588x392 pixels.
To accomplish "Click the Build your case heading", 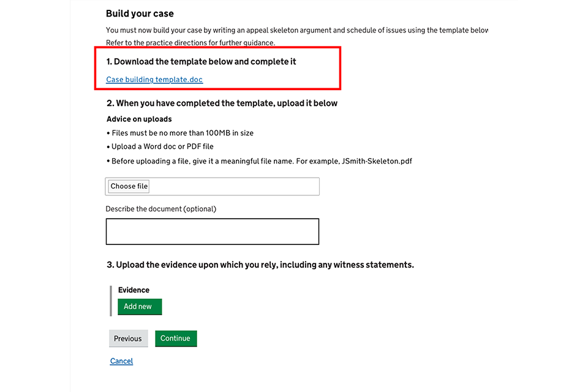I will click(140, 13).
